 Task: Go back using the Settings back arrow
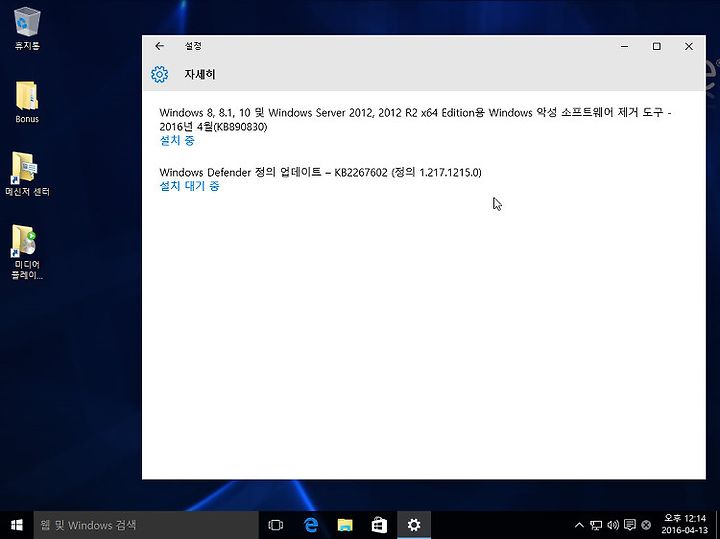pos(159,46)
